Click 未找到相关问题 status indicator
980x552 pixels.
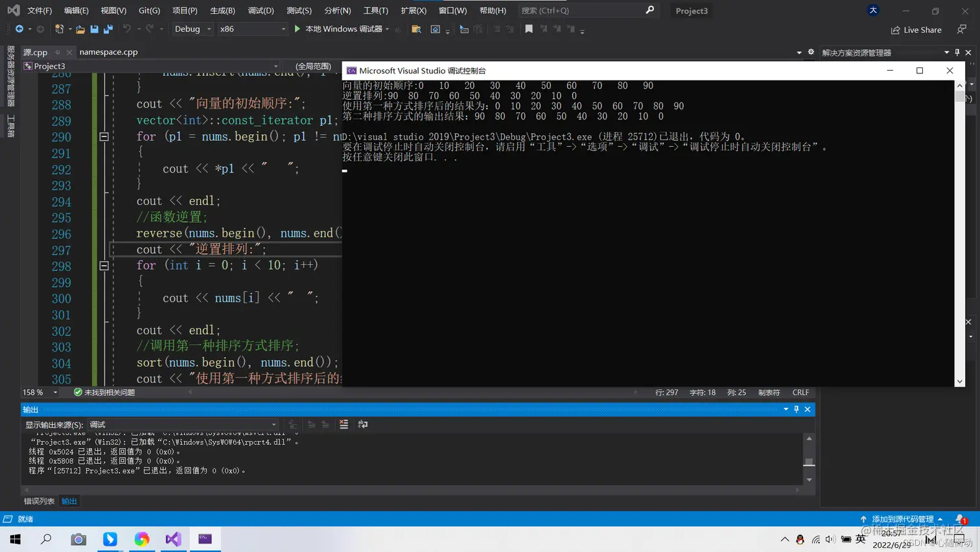[x=104, y=392]
